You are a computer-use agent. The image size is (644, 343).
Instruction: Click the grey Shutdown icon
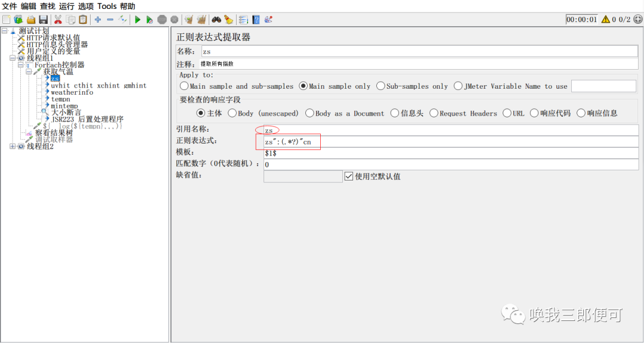pos(175,19)
